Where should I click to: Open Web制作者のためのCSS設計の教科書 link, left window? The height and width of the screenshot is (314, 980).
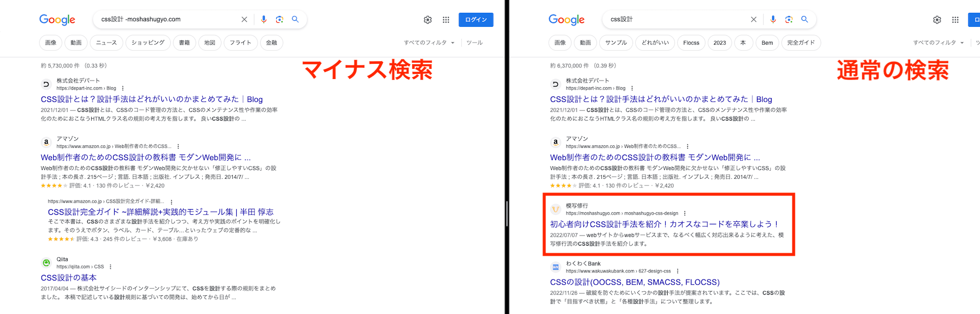tap(146, 158)
